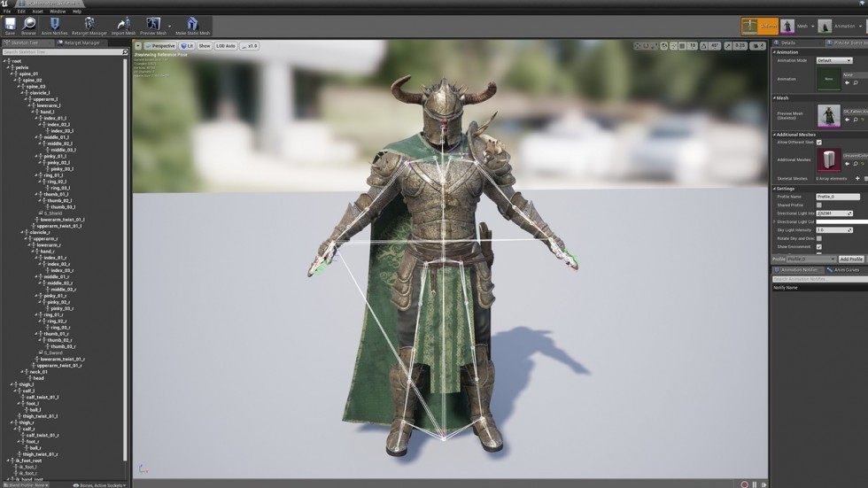The image size is (868, 488).
Task: Enable the Shared Profile checkbox
Action: pos(819,205)
